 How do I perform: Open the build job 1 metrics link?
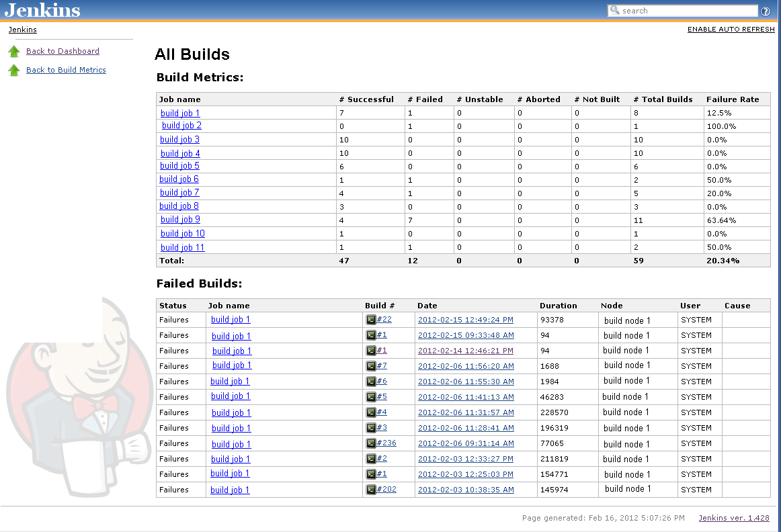pos(179,113)
